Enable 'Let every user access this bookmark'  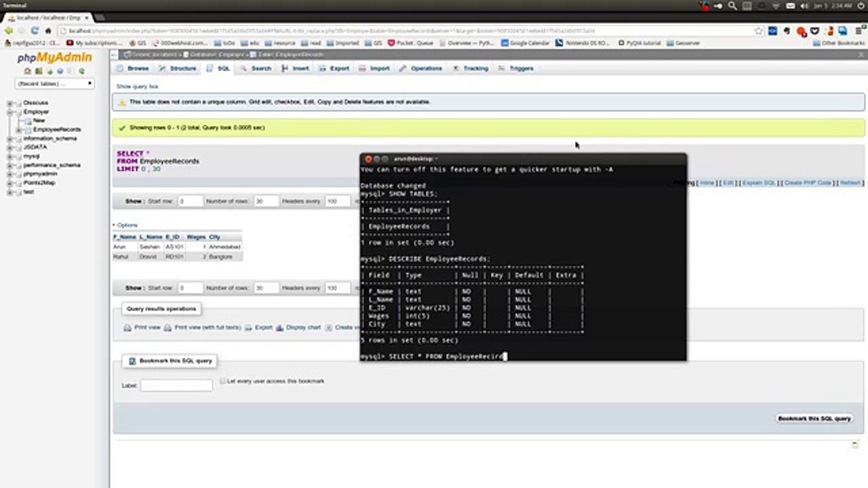(x=222, y=381)
